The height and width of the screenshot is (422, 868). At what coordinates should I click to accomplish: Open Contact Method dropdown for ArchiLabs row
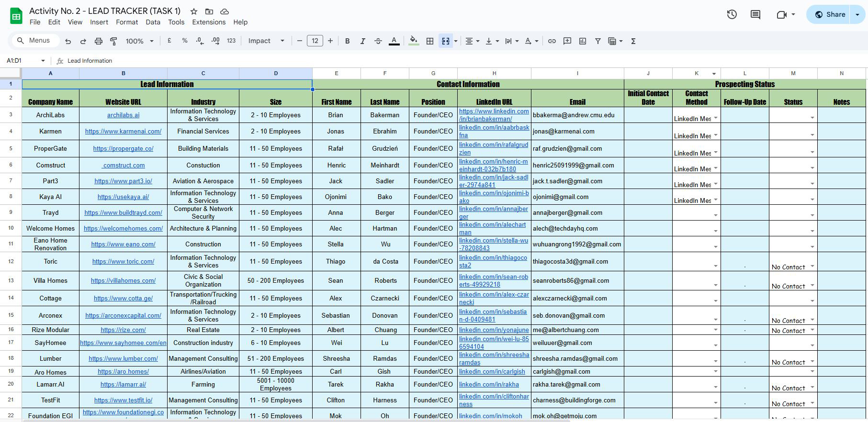[716, 118]
